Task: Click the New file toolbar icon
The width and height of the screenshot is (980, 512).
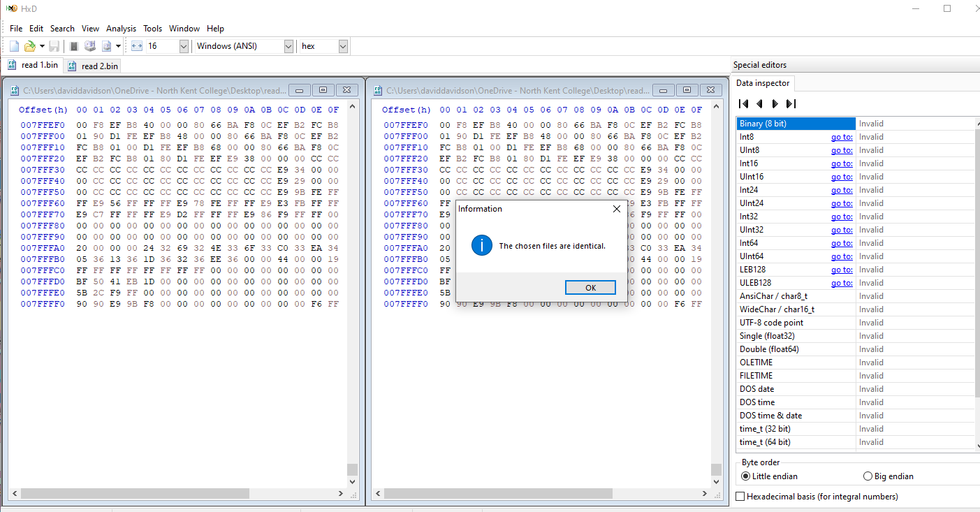Action: [14, 46]
